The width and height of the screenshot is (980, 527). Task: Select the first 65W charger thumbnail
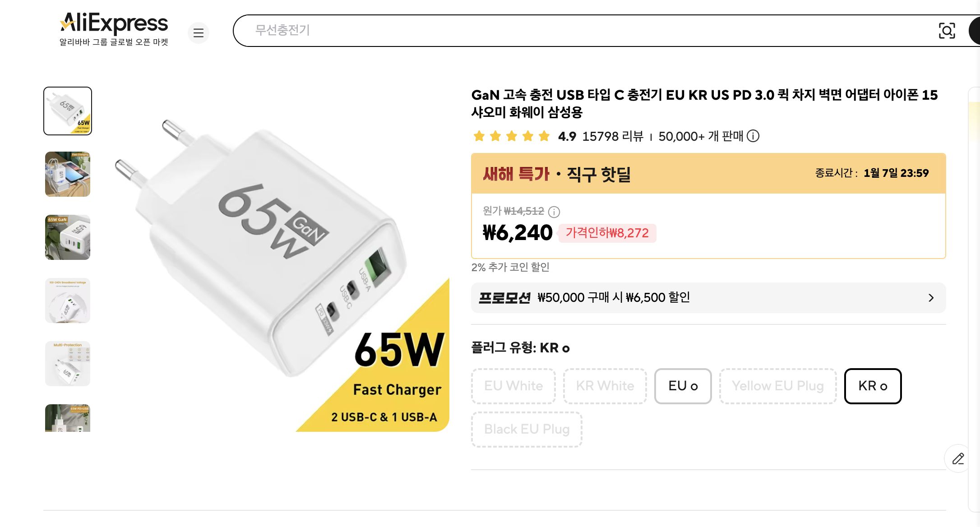(68, 111)
